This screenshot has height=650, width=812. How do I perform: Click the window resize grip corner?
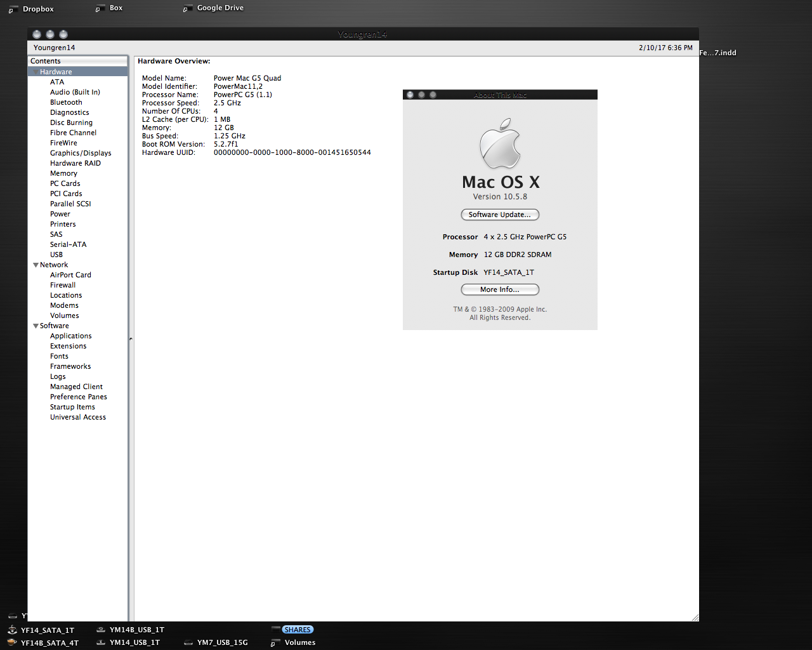click(695, 617)
